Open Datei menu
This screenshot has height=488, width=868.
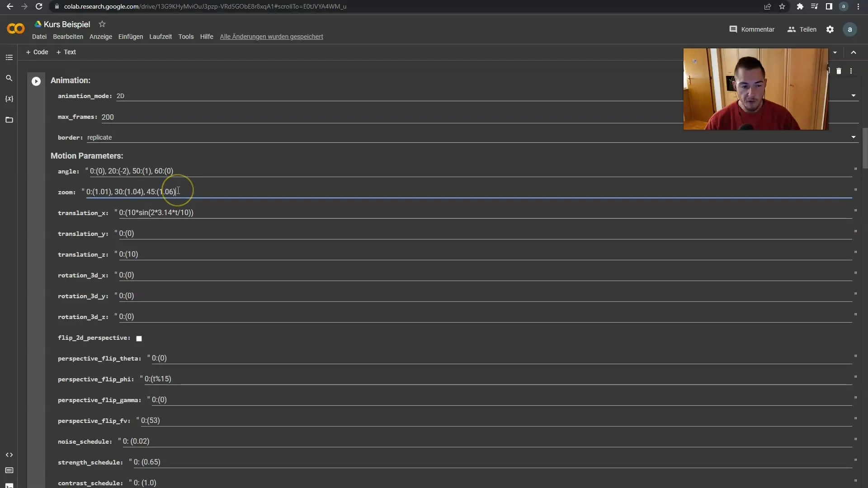coord(39,37)
